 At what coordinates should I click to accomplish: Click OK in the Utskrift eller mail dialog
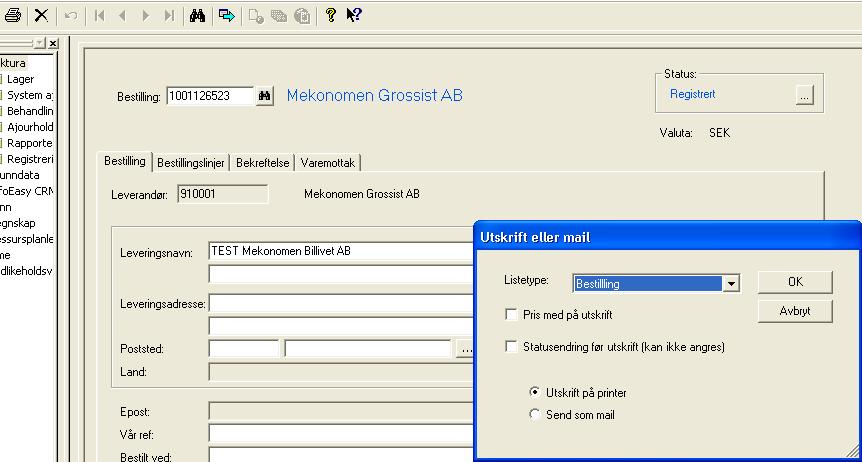(795, 282)
